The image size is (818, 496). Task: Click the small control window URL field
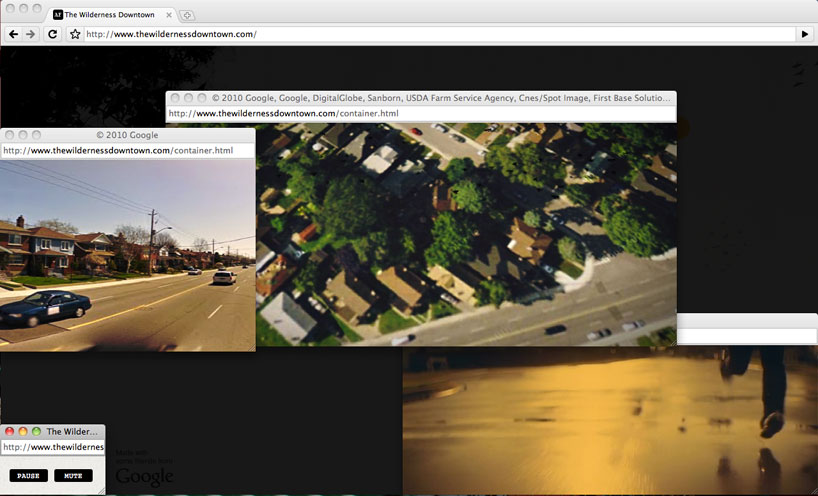point(52,447)
